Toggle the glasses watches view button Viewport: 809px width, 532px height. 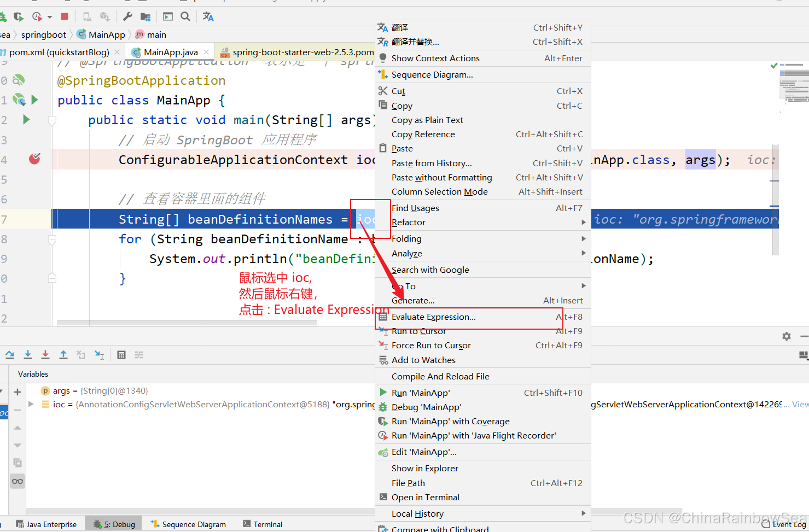click(x=18, y=481)
